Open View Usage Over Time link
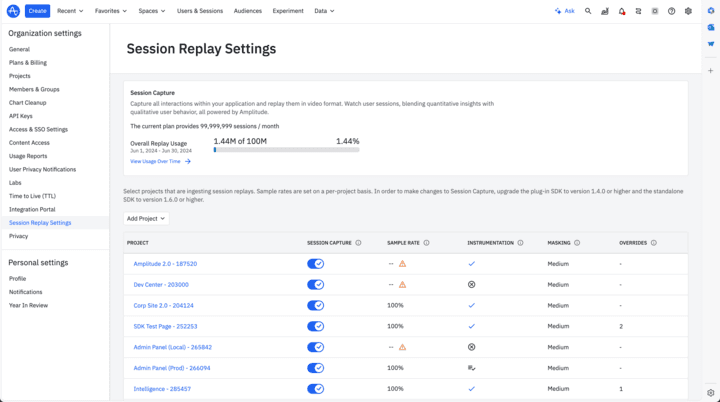Viewport: 720px width, 402px height. pyautogui.click(x=160, y=161)
